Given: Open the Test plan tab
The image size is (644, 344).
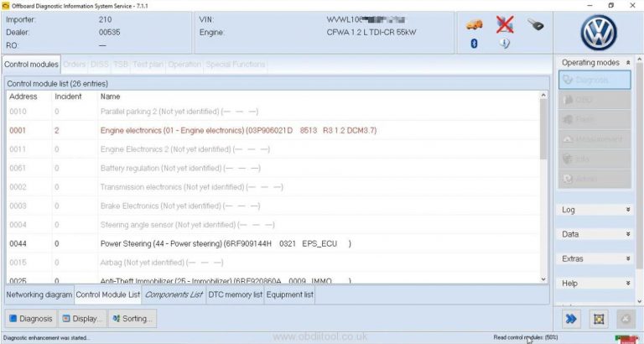Looking at the screenshot, I should pos(148,65).
